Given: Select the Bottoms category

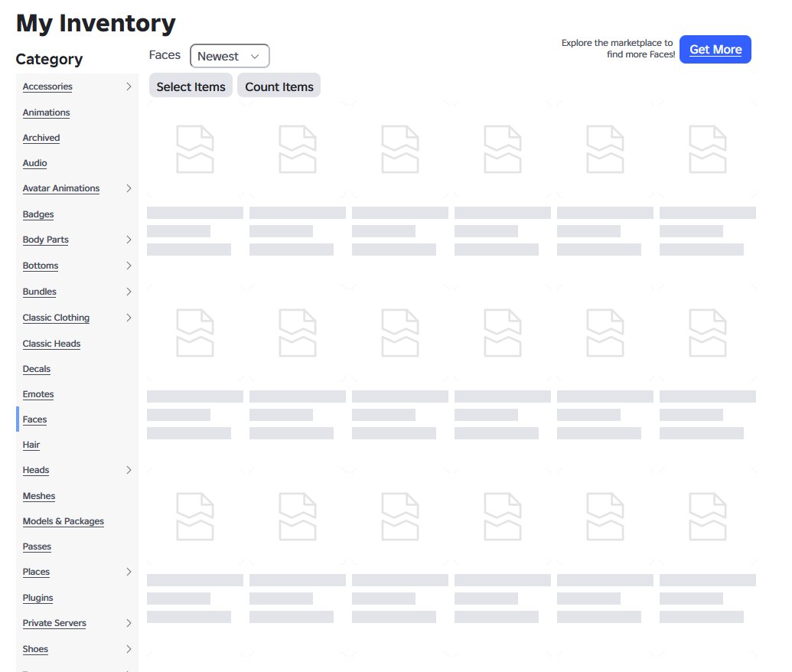Looking at the screenshot, I should [41, 266].
